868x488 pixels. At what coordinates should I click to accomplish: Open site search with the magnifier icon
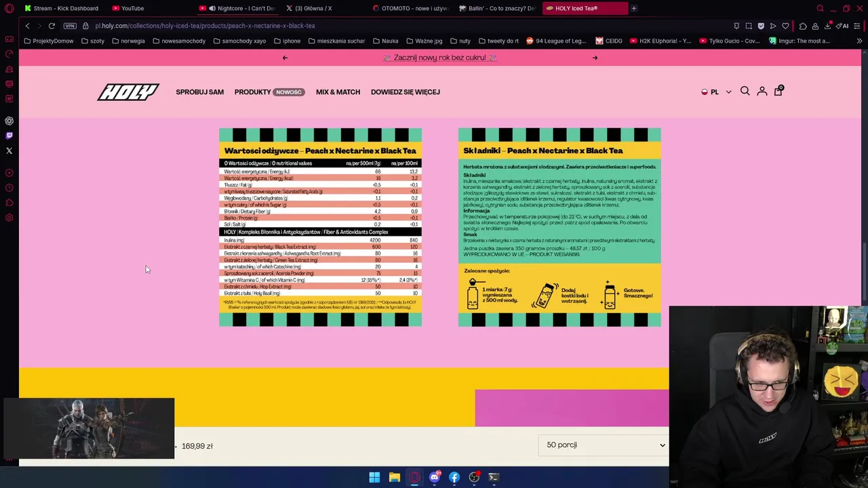coord(745,91)
